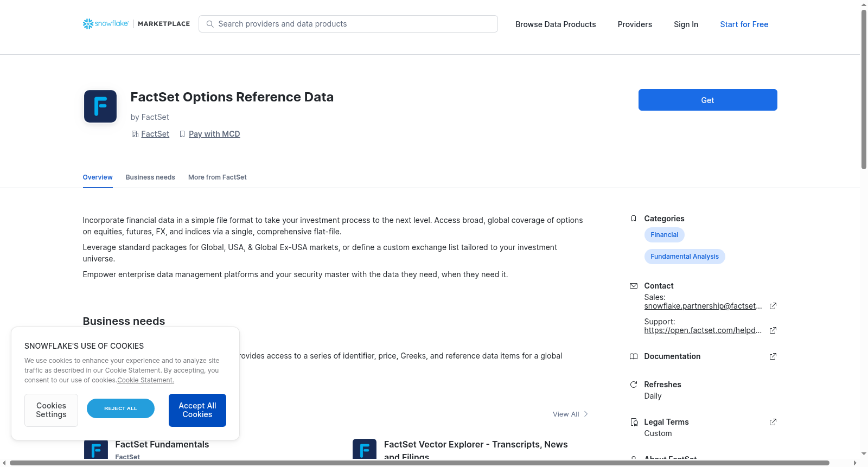
Task: Click the Fundamental Analysis category tag
Action: (x=685, y=257)
